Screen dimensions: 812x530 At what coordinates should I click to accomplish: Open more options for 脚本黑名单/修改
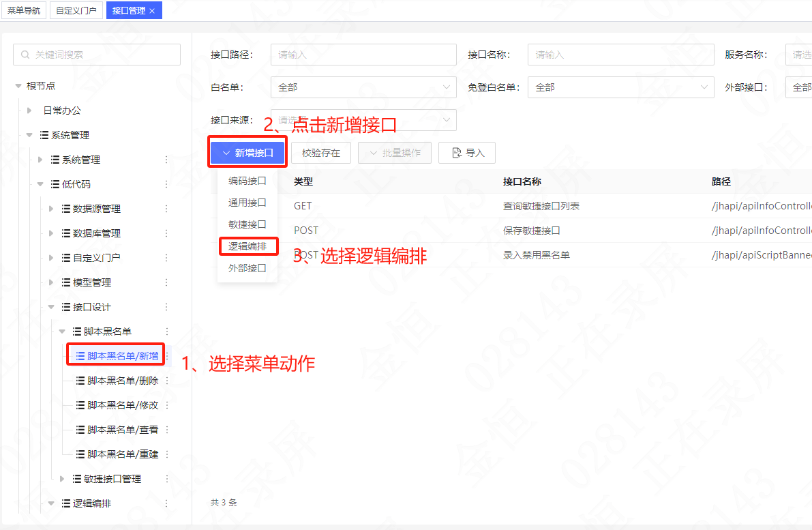pyautogui.click(x=167, y=405)
